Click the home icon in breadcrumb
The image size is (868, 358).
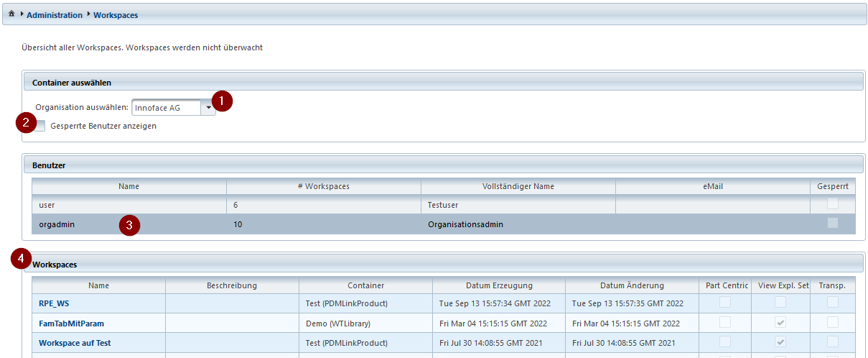pyautogui.click(x=11, y=14)
